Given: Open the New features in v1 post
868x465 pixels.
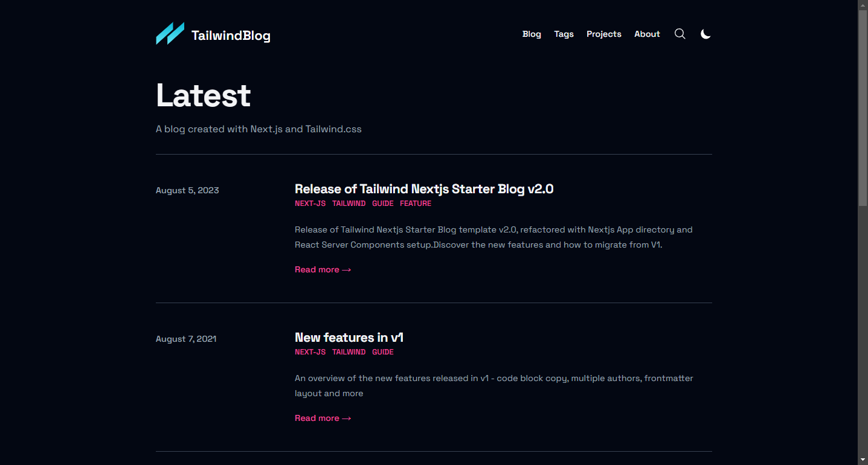Looking at the screenshot, I should tap(349, 338).
